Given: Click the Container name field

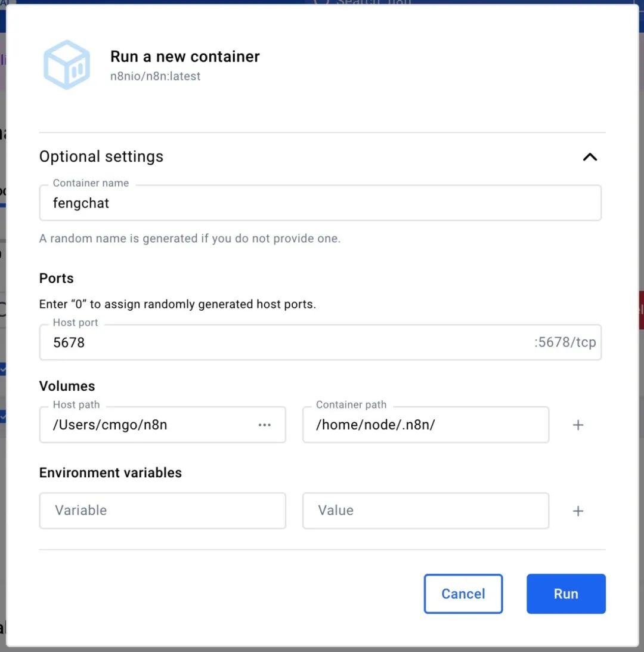Looking at the screenshot, I should coord(320,203).
